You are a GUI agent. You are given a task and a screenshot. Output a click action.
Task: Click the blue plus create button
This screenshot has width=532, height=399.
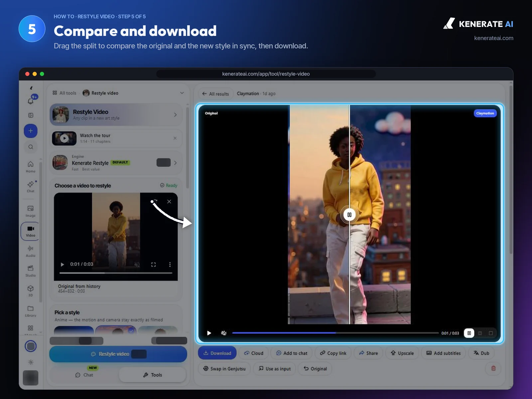click(x=31, y=131)
